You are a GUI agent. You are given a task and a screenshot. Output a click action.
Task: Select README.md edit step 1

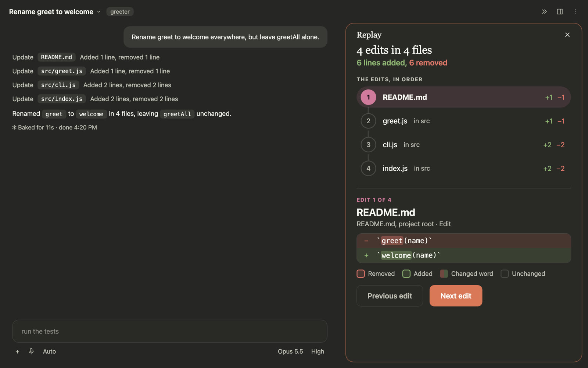pyautogui.click(x=463, y=97)
